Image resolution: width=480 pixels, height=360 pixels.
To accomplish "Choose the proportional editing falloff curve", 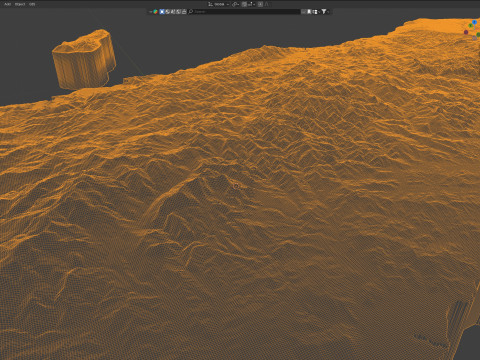I will pos(267,4).
